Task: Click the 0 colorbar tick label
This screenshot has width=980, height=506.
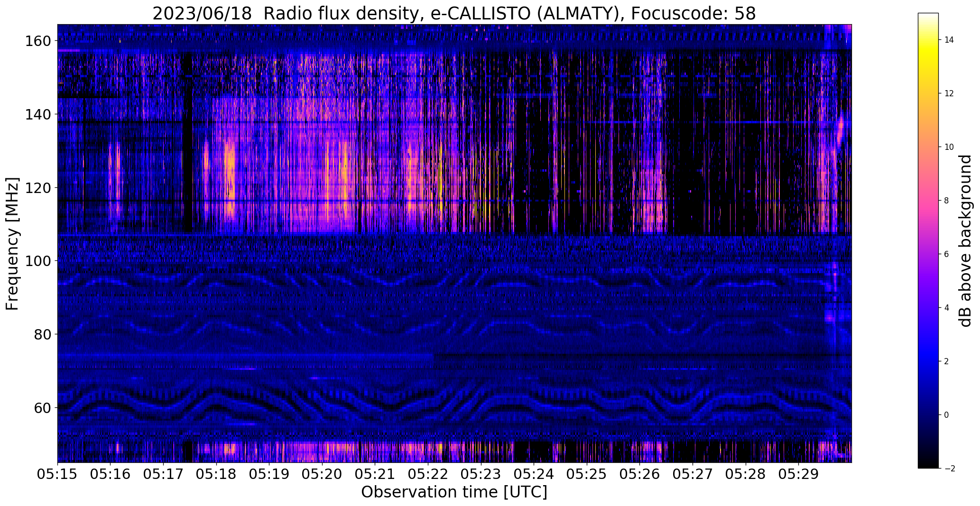Action: [947, 415]
